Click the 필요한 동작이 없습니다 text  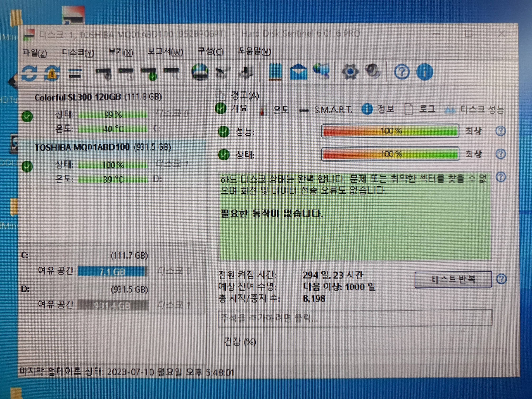point(272,213)
